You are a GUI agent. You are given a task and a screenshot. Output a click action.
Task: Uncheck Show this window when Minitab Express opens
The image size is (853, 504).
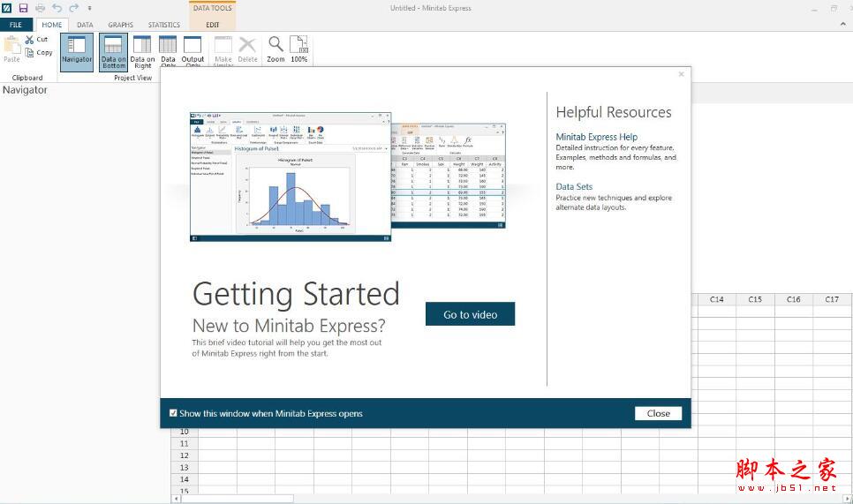173,413
